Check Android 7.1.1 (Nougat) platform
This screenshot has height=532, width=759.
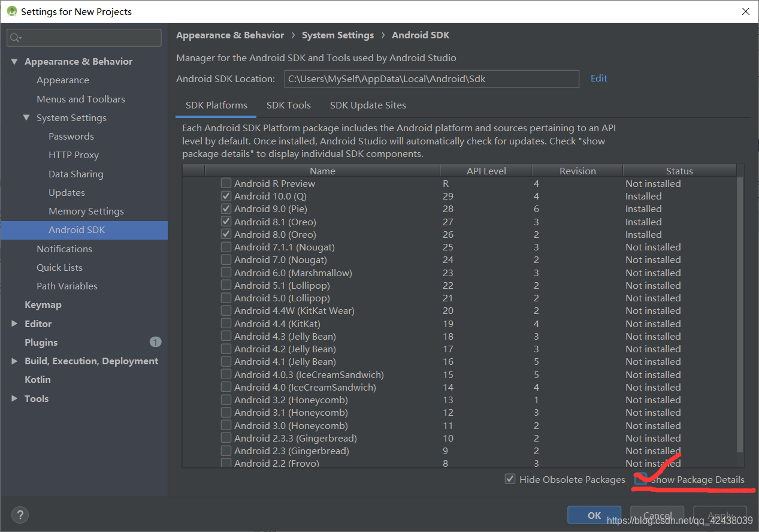pos(226,247)
